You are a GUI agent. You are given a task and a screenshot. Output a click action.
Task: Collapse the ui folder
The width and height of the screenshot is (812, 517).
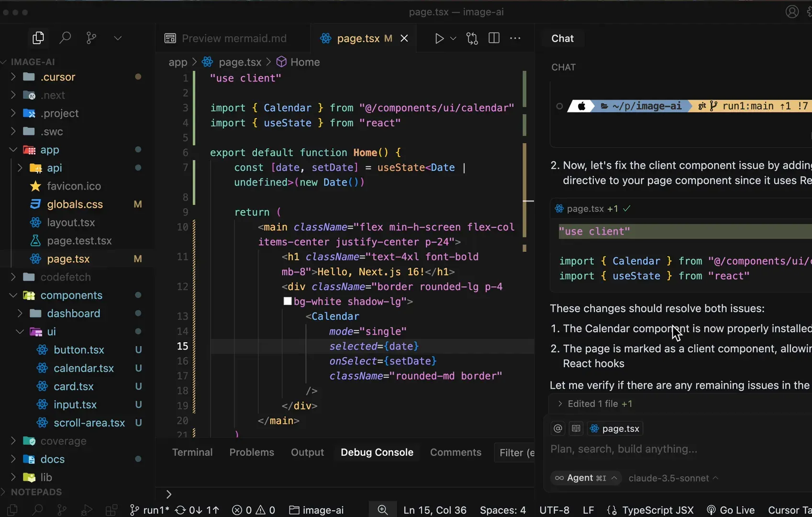click(20, 331)
